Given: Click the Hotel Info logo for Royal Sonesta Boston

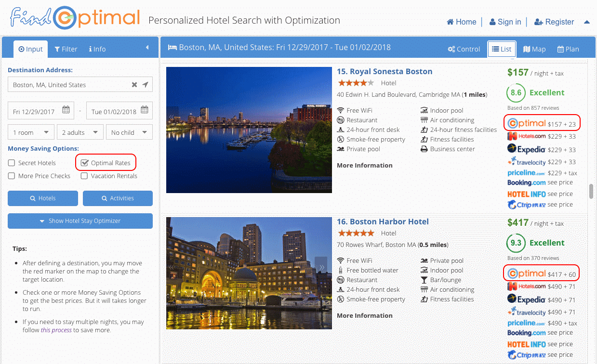Looking at the screenshot, I should click(527, 194).
